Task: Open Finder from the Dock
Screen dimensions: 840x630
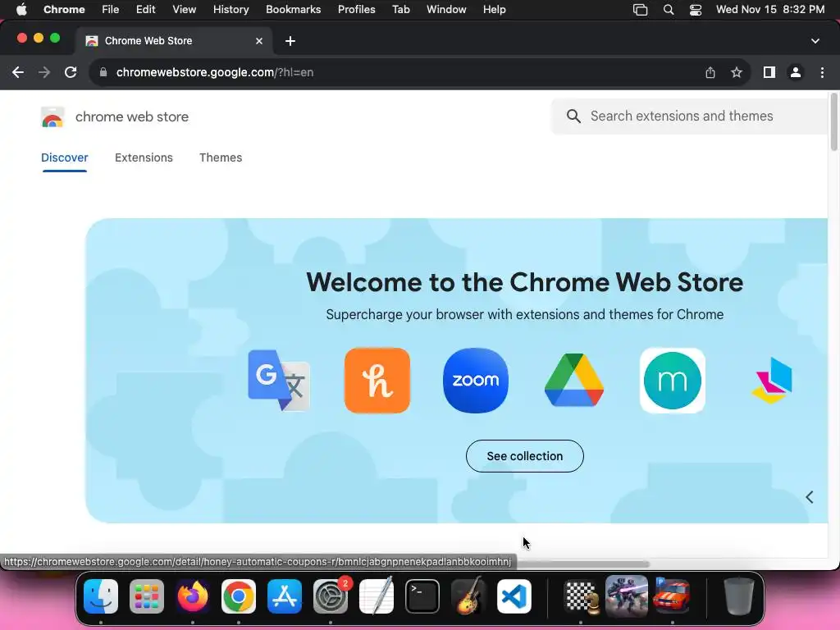Action: point(101,596)
